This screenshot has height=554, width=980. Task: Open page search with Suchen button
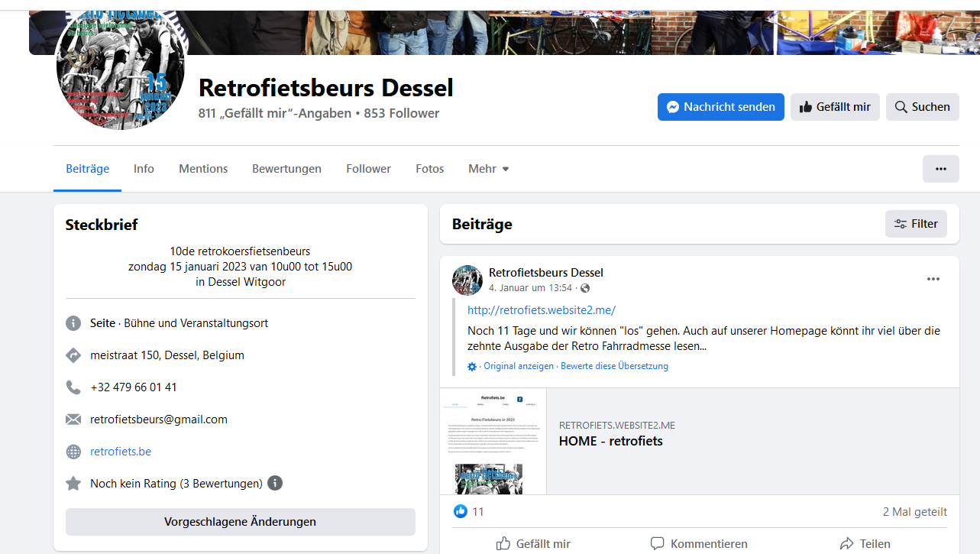[922, 107]
